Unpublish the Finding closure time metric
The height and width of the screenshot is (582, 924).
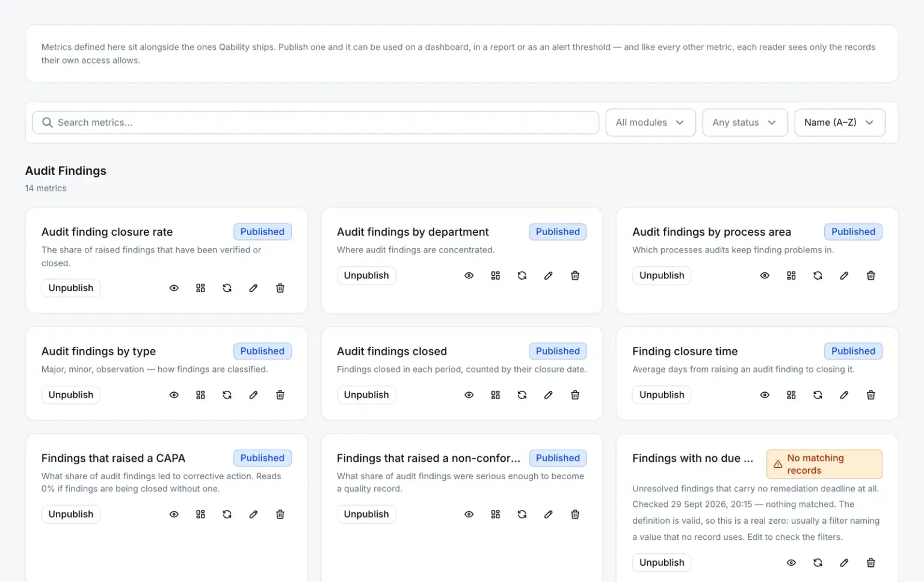(662, 395)
